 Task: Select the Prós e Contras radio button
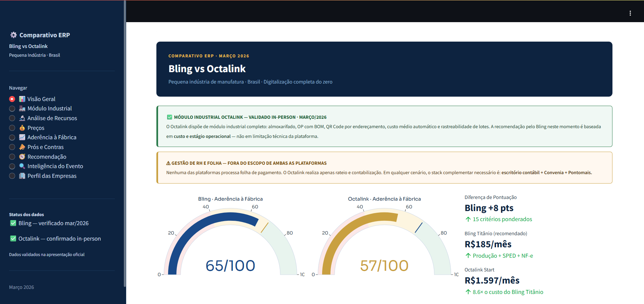click(x=12, y=147)
